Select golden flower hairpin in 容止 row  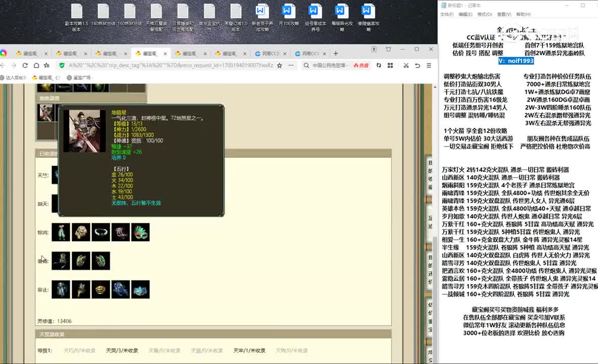(81, 289)
